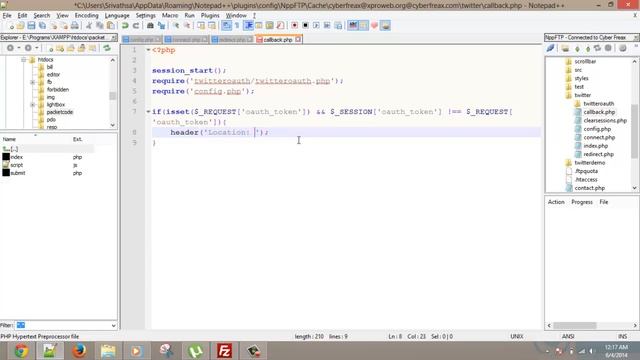The width and height of the screenshot is (640, 360).
Task: Toggle synchronize vertical scrolling
Action: tap(201, 26)
